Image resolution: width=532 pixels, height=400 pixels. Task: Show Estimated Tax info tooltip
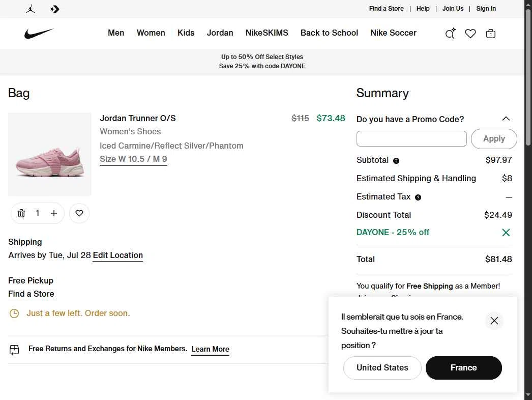(418, 197)
